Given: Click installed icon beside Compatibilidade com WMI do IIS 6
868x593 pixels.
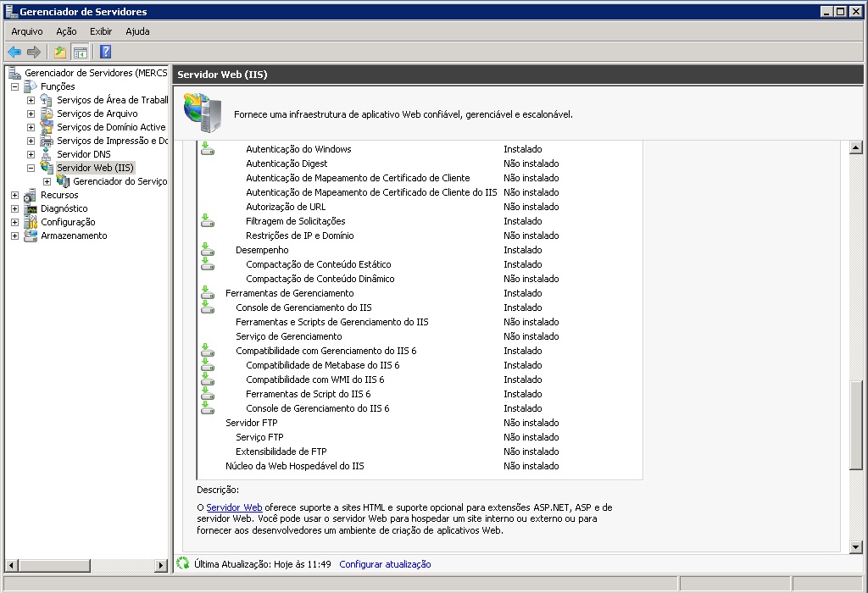Looking at the screenshot, I should (x=208, y=380).
